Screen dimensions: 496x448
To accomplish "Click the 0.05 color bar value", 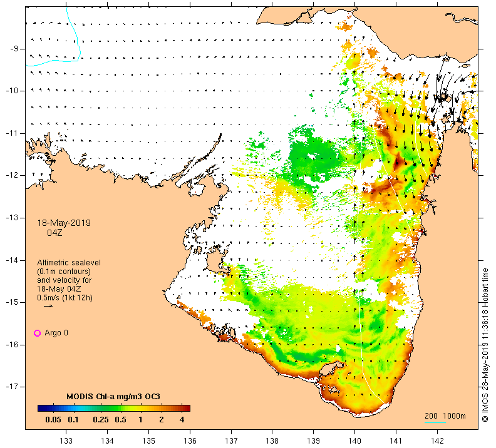I will pos(53,420).
